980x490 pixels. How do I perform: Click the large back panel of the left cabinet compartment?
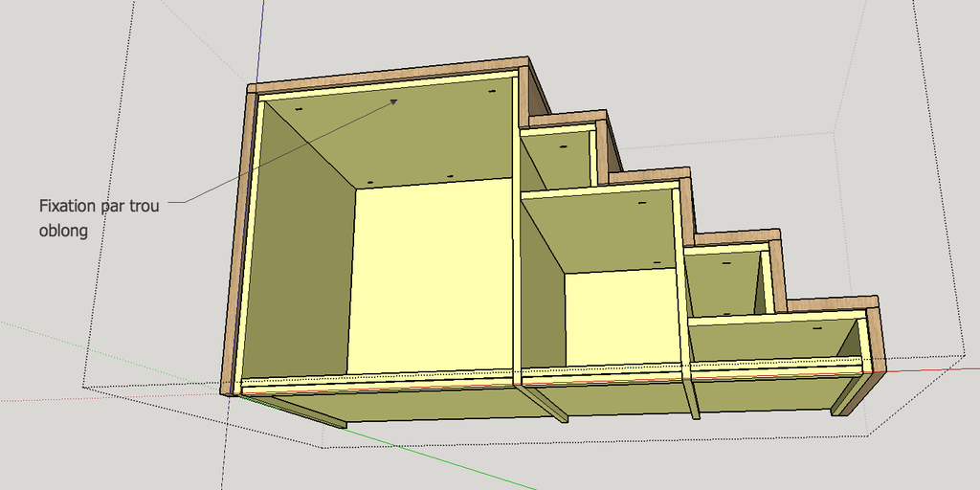(x=430, y=277)
